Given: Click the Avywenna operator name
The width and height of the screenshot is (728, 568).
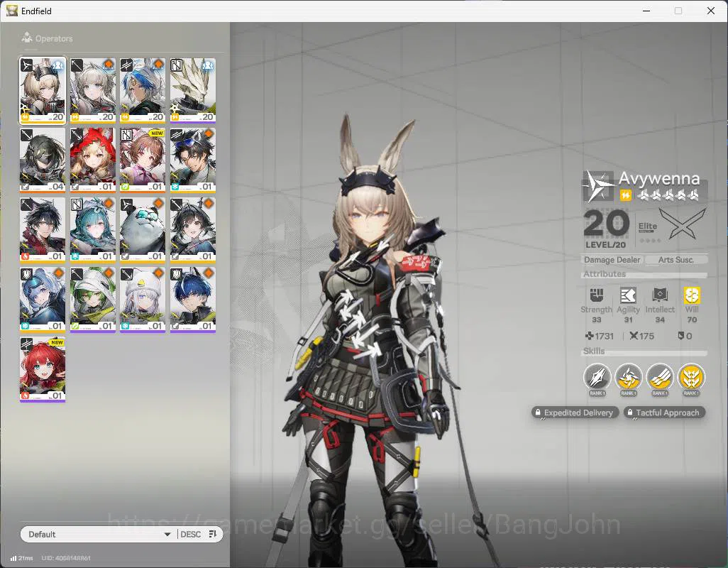Looking at the screenshot, I should pos(659,178).
